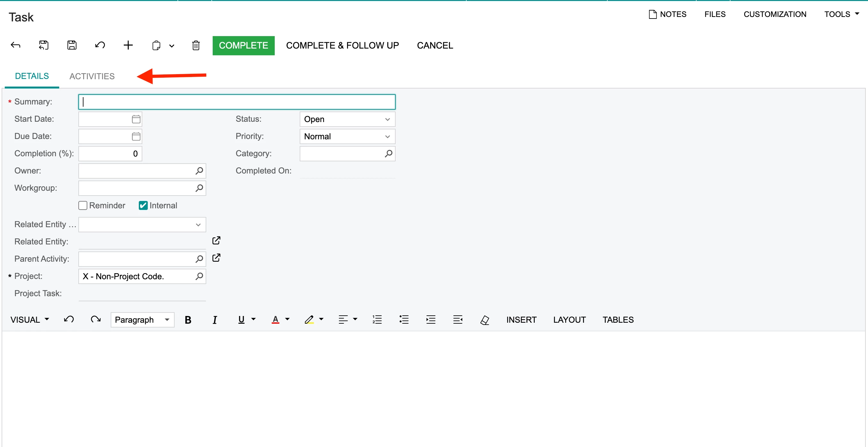Click the Add New Record plus icon
This screenshot has height=447, width=868.
click(128, 45)
